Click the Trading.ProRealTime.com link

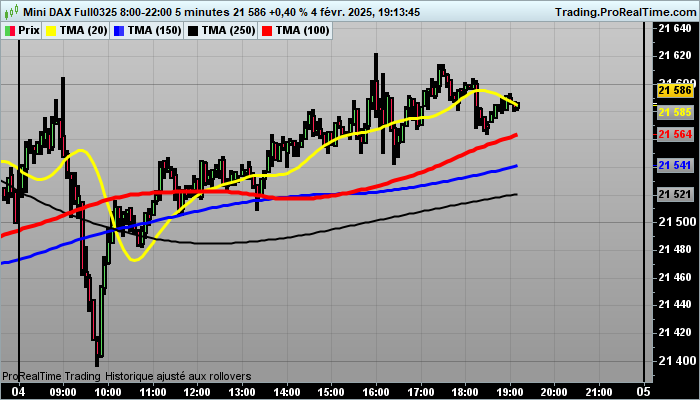625,12
